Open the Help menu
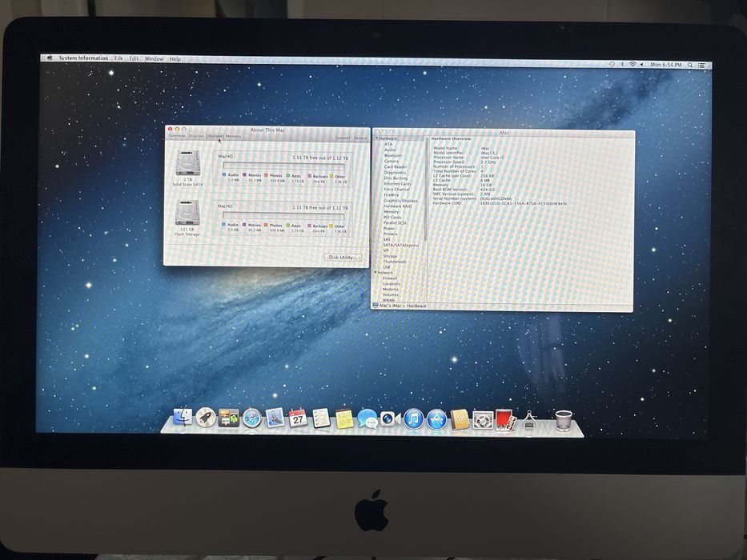 click(x=175, y=59)
